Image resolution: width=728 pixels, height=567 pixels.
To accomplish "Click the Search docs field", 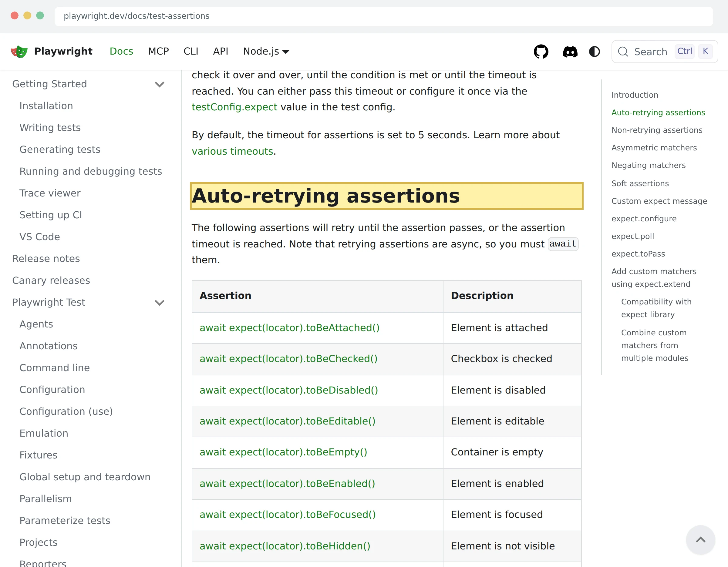I will point(664,52).
